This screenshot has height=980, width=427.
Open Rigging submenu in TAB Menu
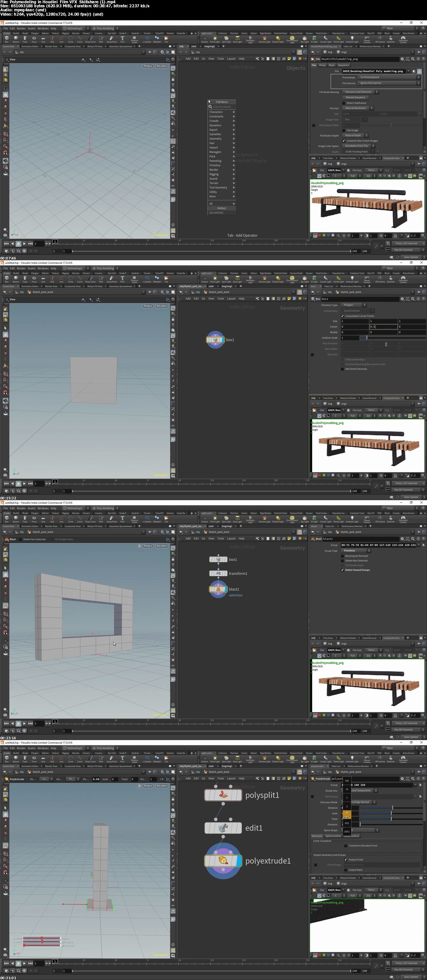click(x=222, y=174)
